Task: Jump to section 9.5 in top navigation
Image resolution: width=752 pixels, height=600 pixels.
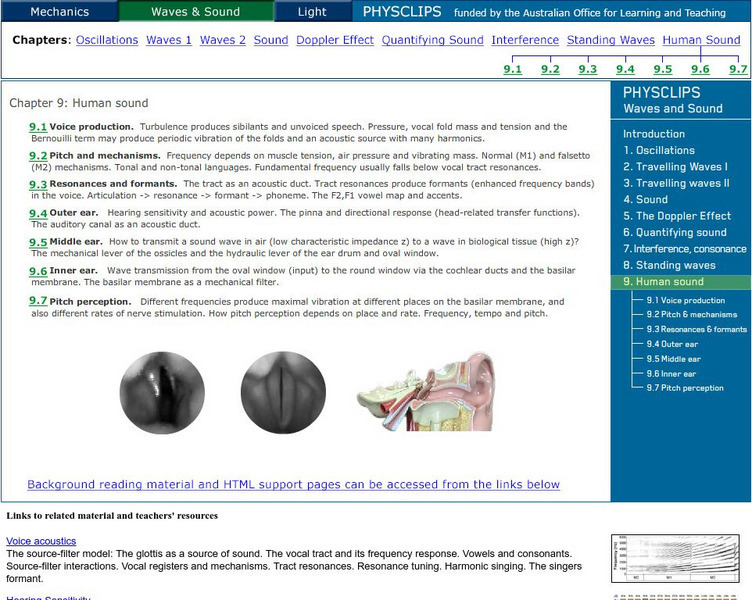Action: 663,69
